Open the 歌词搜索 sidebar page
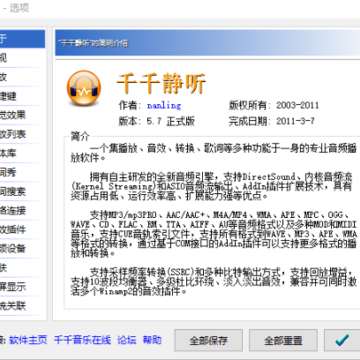This screenshot has height=360, width=360. pos(22,192)
